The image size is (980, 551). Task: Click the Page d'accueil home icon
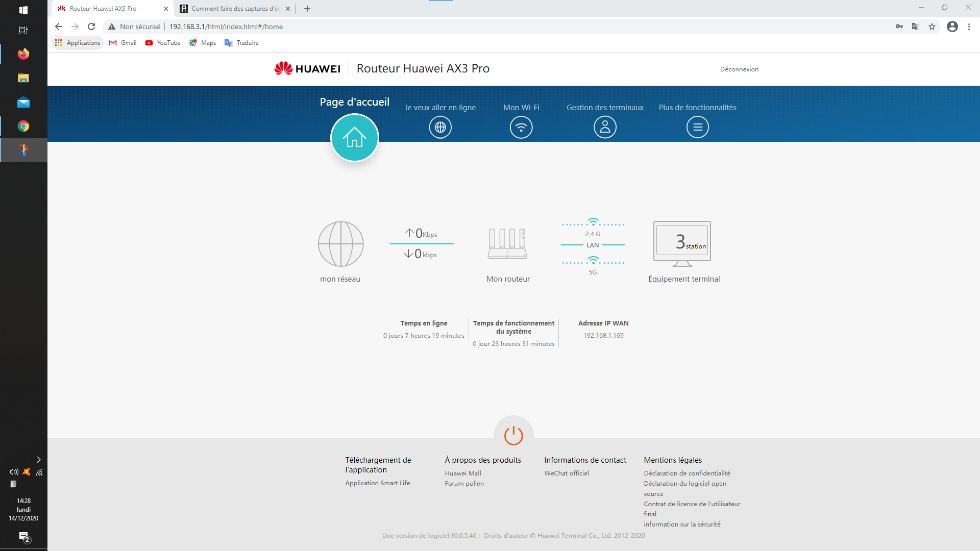click(x=354, y=138)
